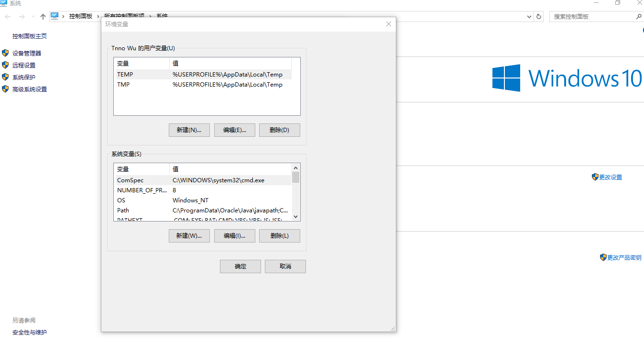The width and height of the screenshot is (644, 344).
Task: Click C:\WINDOWS\system32\cmd.exe value cell
Action: point(218,180)
